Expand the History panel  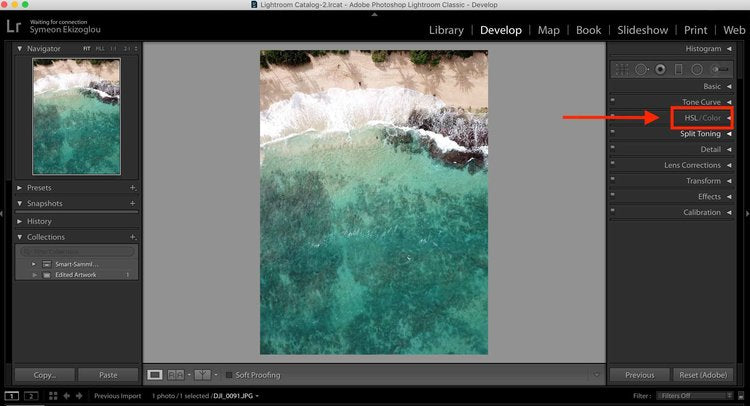pyautogui.click(x=20, y=221)
